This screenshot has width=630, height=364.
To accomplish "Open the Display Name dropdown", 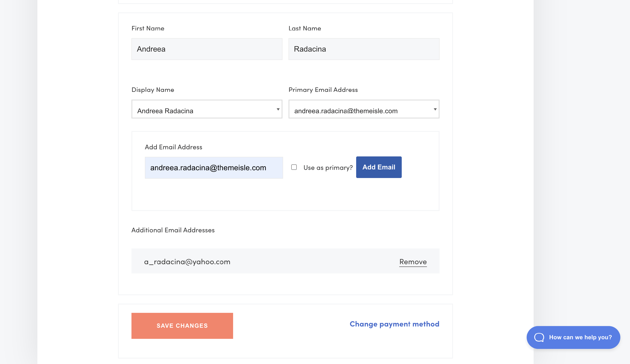I will tap(206, 109).
